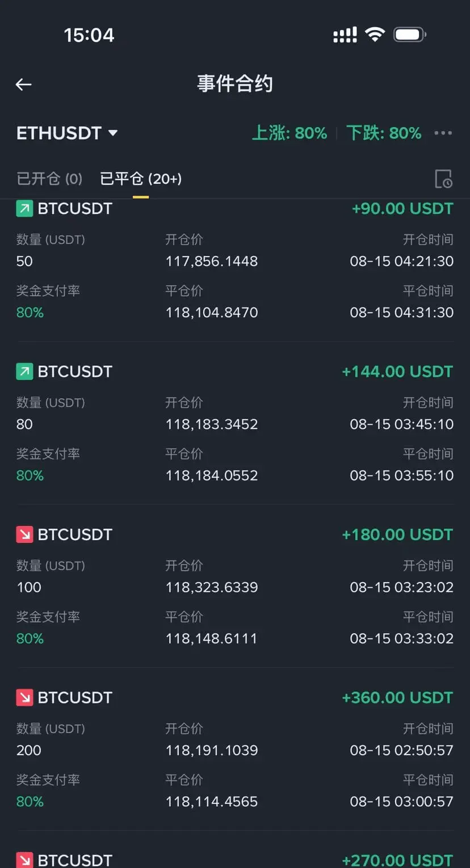The height and width of the screenshot is (868, 470).
Task: Click the dropdown triangle next to ETHUSDT
Action: point(113,133)
